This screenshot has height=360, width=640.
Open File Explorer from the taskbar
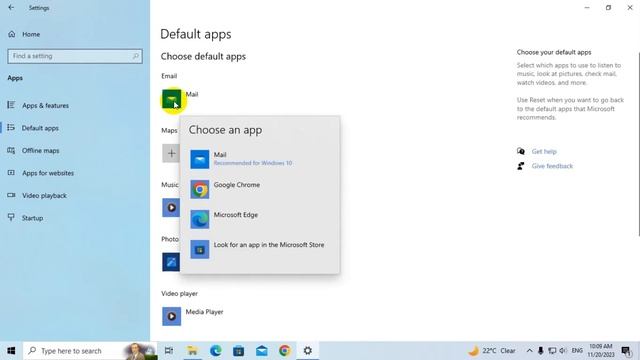[x=192, y=351]
